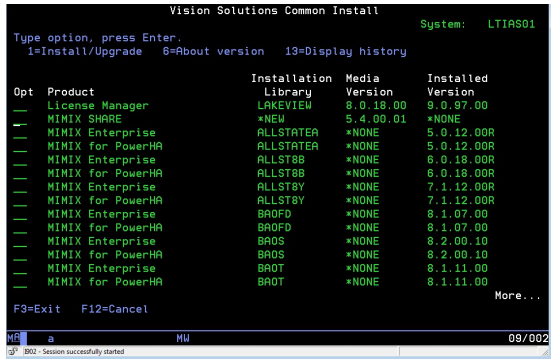Screen dimensions: 553x362
Task: Click ALLSTATEA library in MIMIX Enterprise row
Action: click(288, 133)
